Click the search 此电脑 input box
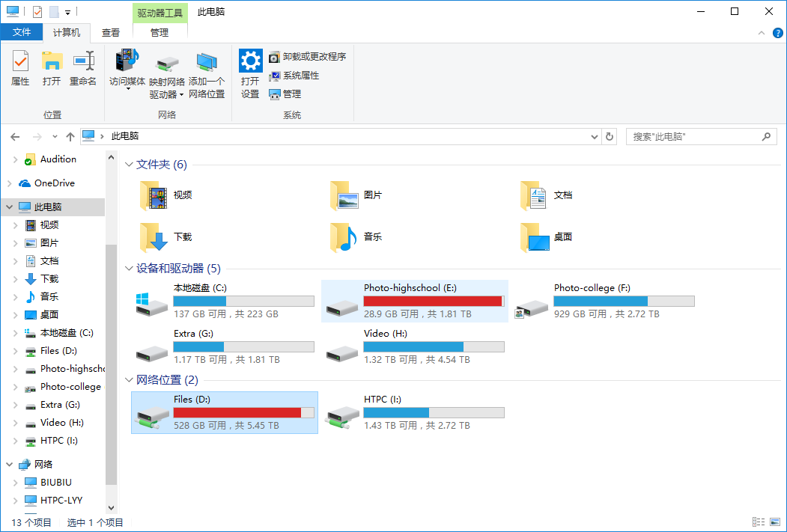 [701, 137]
